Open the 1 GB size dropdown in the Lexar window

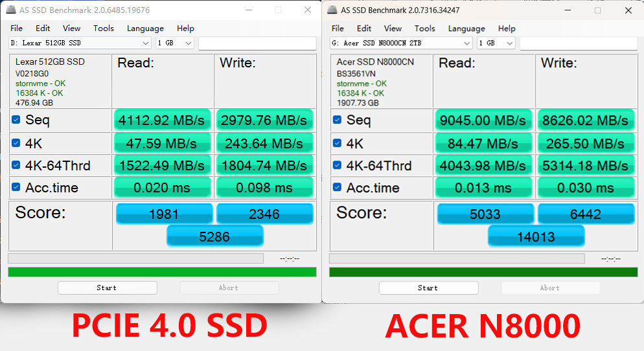[175, 43]
